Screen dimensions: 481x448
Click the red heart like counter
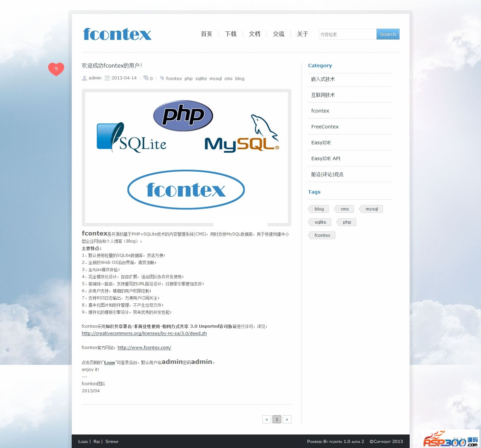pos(56,69)
